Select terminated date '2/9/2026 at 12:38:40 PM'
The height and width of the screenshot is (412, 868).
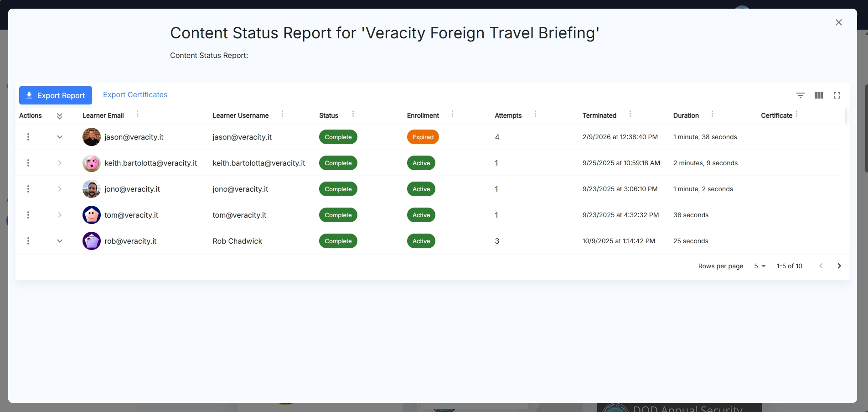tap(620, 137)
